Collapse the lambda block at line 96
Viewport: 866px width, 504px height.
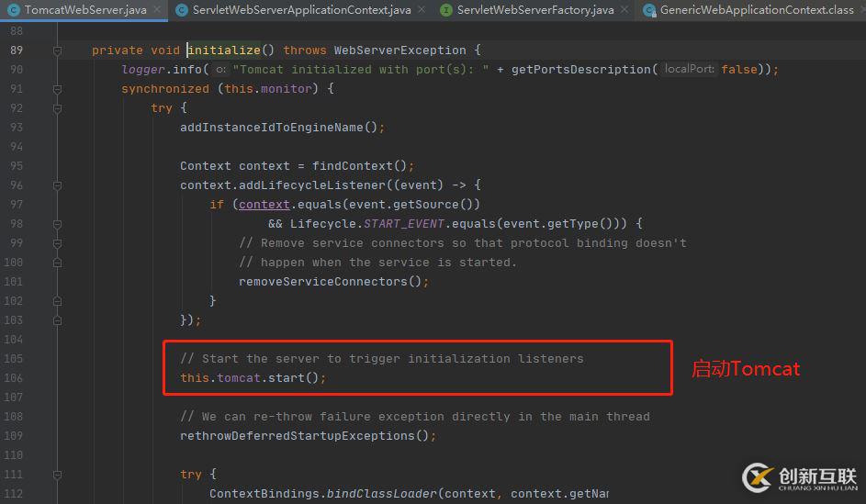pyautogui.click(x=57, y=185)
